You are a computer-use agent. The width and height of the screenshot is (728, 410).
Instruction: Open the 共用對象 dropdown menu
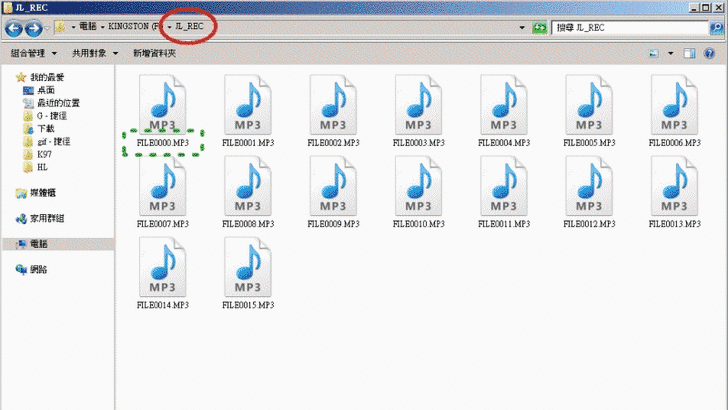pyautogui.click(x=95, y=53)
